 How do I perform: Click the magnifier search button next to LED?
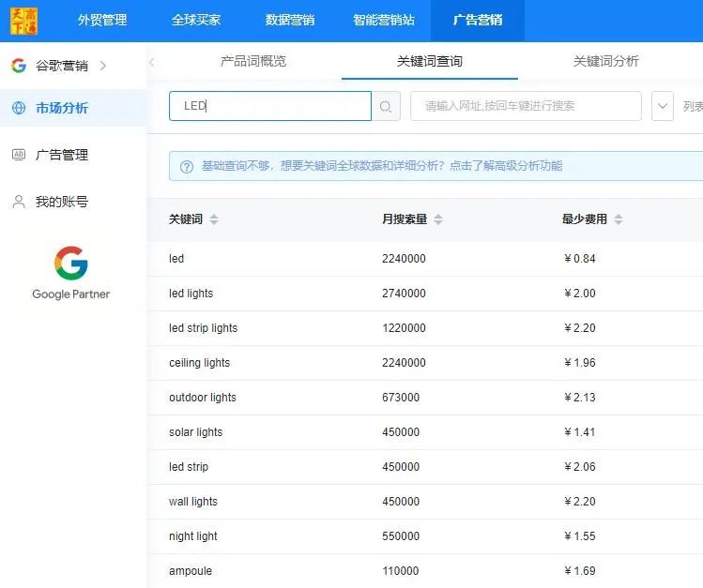[386, 106]
